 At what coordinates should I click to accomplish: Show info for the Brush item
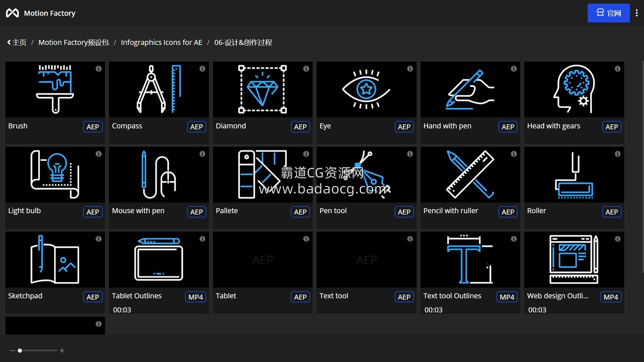point(98,69)
